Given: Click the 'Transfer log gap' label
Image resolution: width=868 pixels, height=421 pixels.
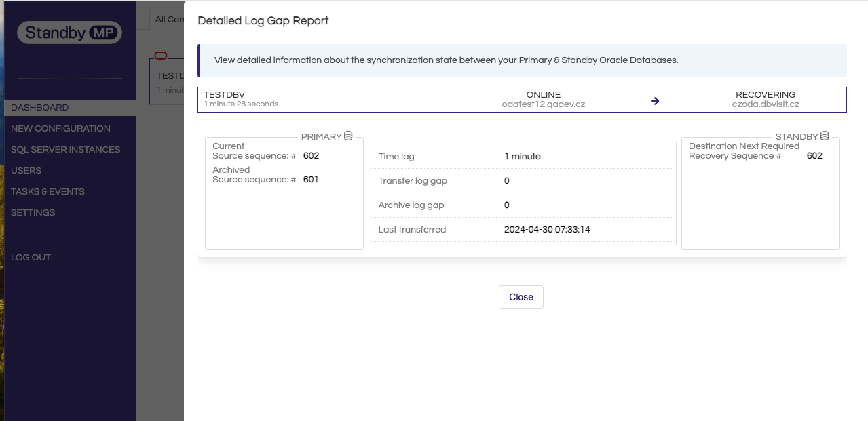Looking at the screenshot, I should pyautogui.click(x=413, y=181).
